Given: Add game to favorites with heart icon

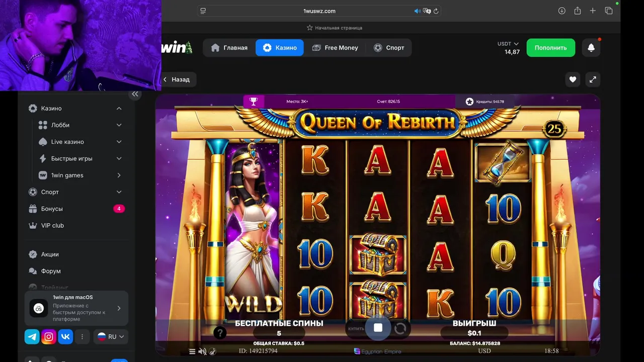Looking at the screenshot, I should pyautogui.click(x=573, y=79).
